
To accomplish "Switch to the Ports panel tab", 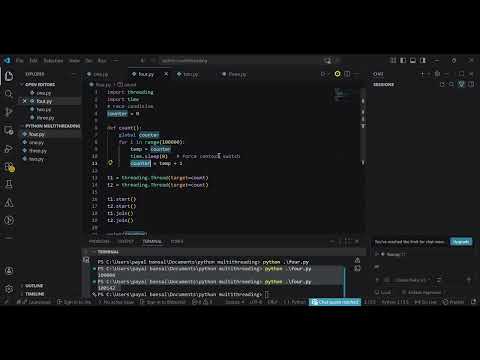I will (177, 242).
